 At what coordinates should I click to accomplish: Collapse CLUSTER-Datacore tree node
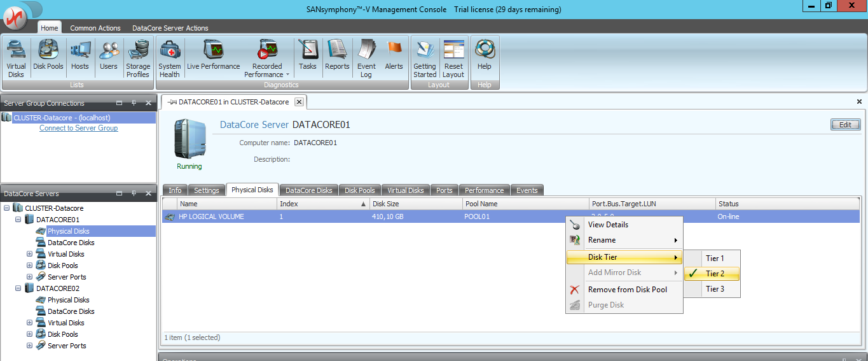(7, 208)
